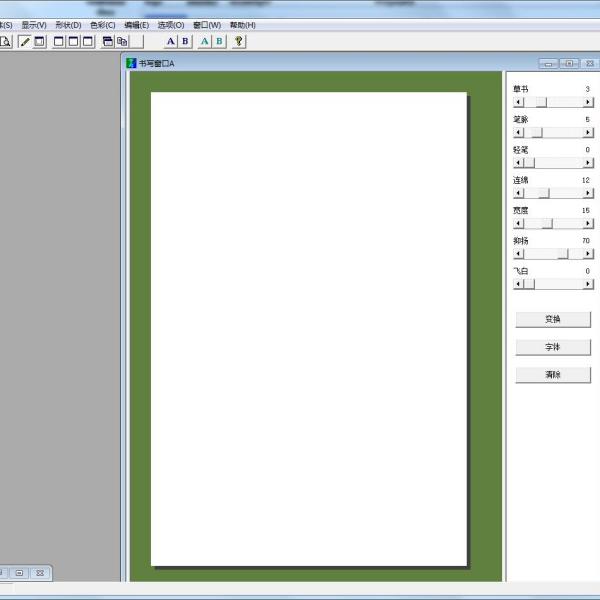This screenshot has width=600, height=600.
Task: Open the 选项(O) menu
Action: (170, 25)
